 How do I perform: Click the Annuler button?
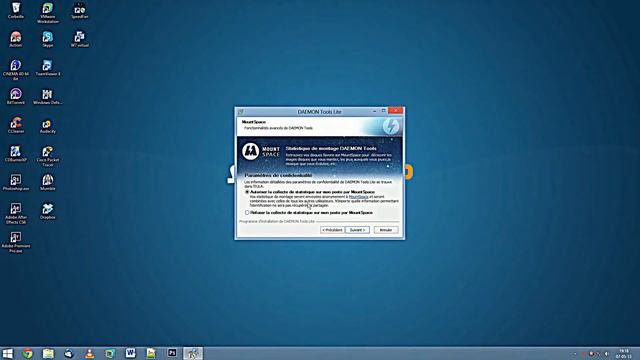(x=386, y=230)
